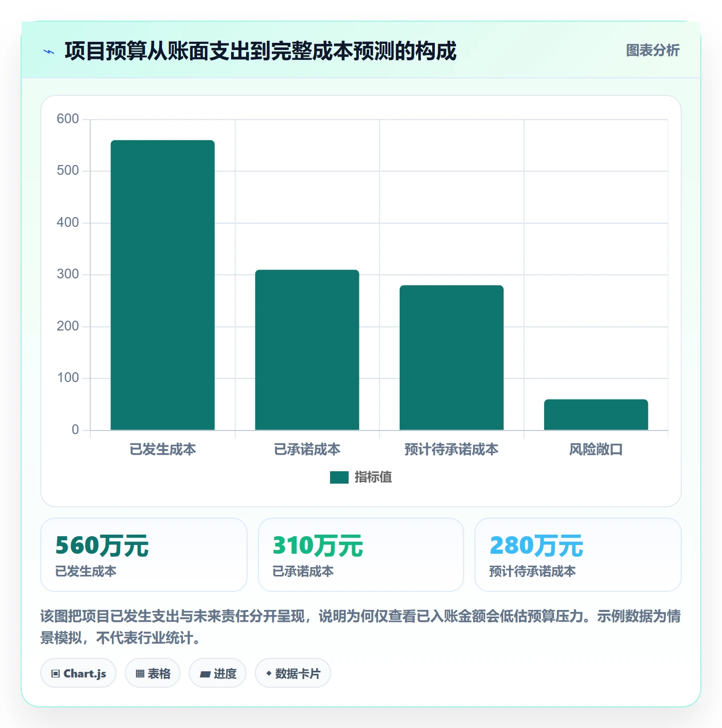722x728 pixels.
Task: Click the square icon in the Chart.js chip
Action: 56,674
